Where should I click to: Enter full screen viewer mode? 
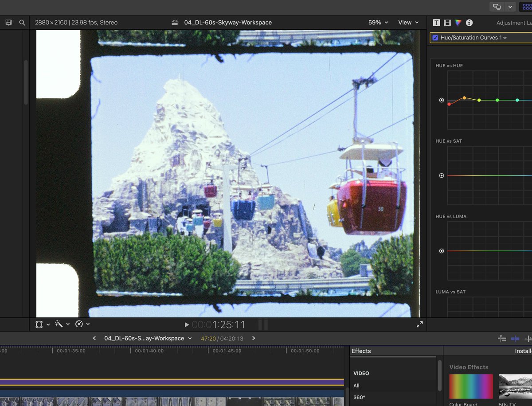click(420, 324)
